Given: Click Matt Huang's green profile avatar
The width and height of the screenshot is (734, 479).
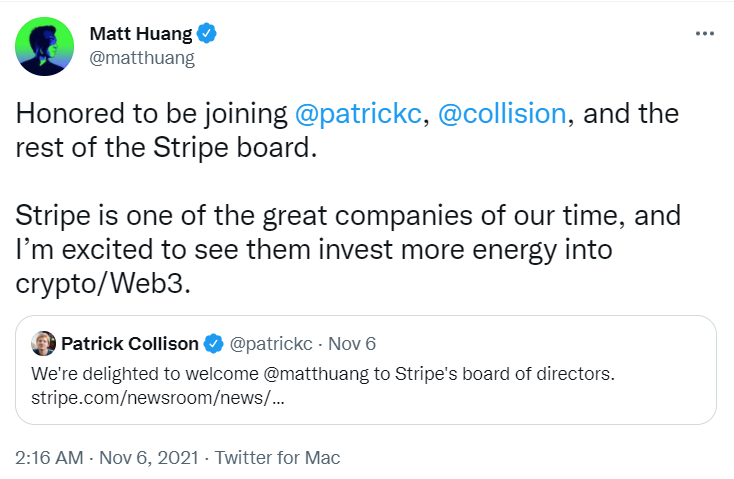Looking at the screenshot, I should click(x=44, y=46).
